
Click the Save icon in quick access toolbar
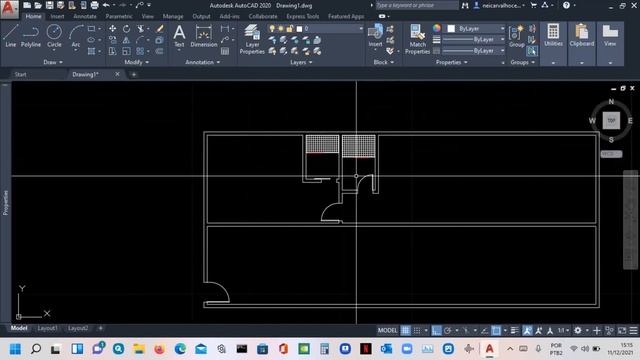pos(49,5)
